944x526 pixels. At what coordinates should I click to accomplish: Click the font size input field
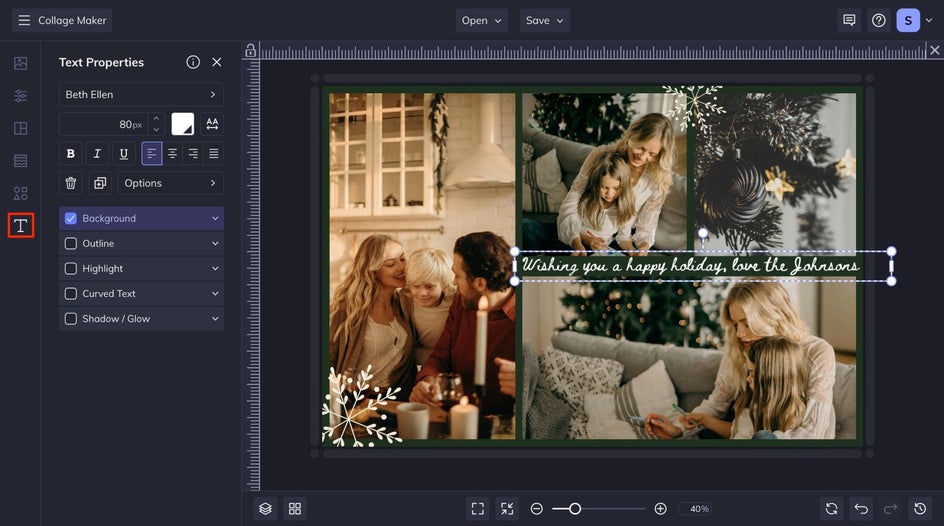[x=102, y=124]
